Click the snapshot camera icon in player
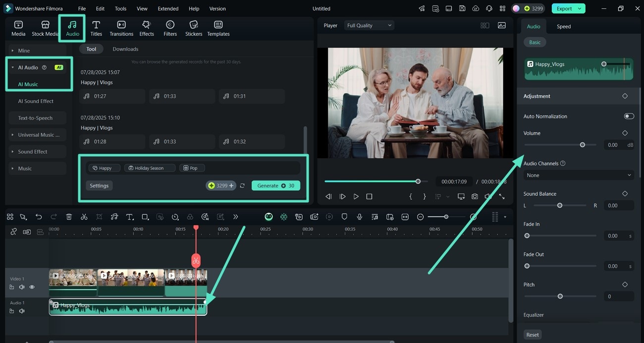The height and width of the screenshot is (343, 644). coord(475,196)
